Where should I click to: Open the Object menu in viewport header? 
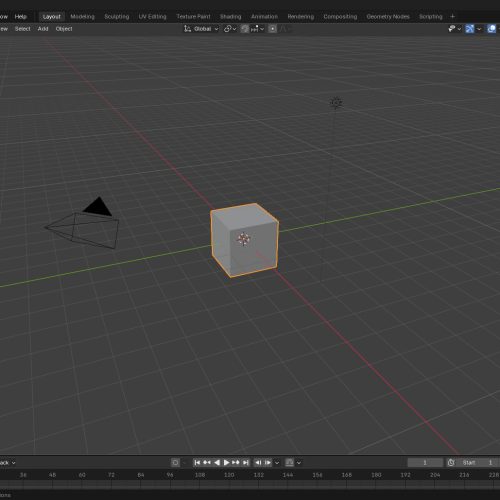click(x=64, y=29)
